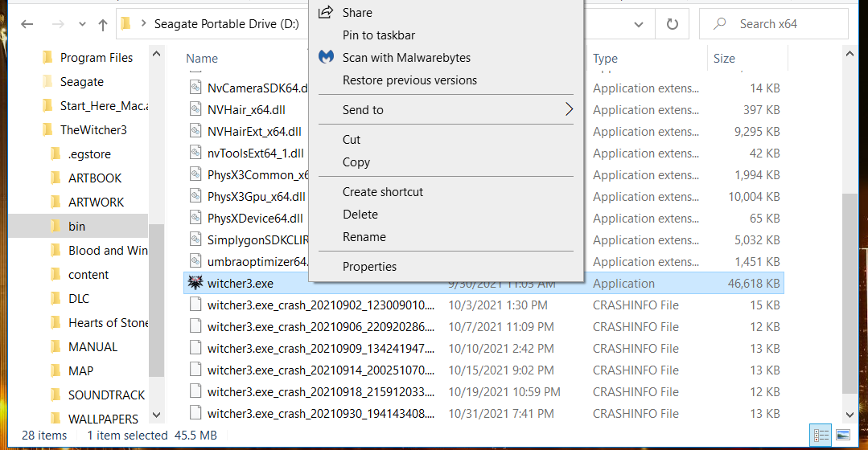Open the DLC folder in tree
Viewport: 868px width, 450px height.
point(79,298)
